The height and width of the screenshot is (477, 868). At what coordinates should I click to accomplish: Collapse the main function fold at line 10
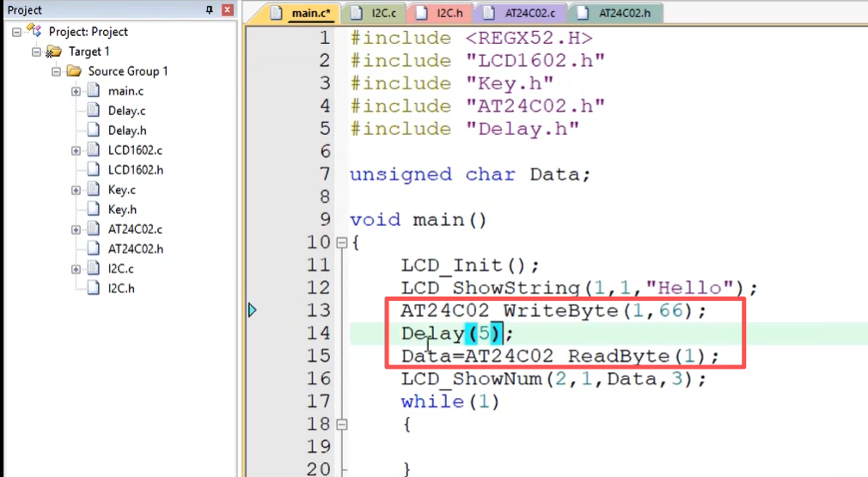342,242
